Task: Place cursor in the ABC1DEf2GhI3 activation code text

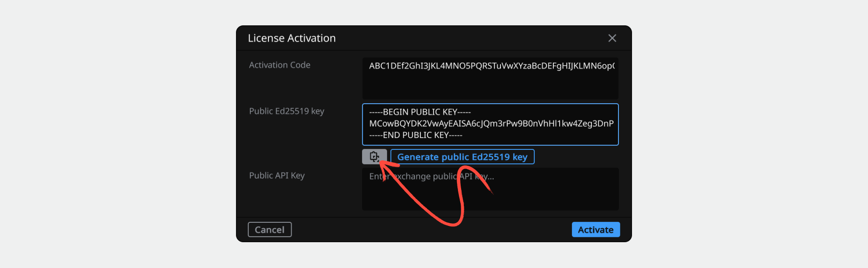Action: 492,66
